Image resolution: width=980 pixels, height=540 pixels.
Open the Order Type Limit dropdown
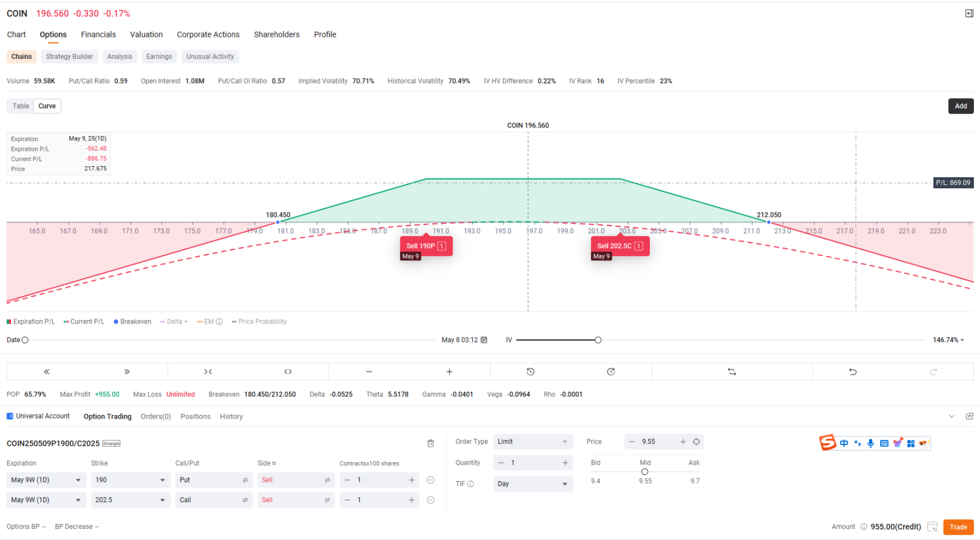[x=533, y=441]
